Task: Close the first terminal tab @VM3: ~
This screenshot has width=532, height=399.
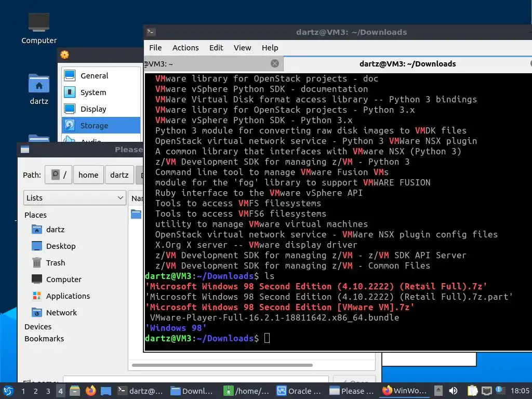Action: click(275, 63)
